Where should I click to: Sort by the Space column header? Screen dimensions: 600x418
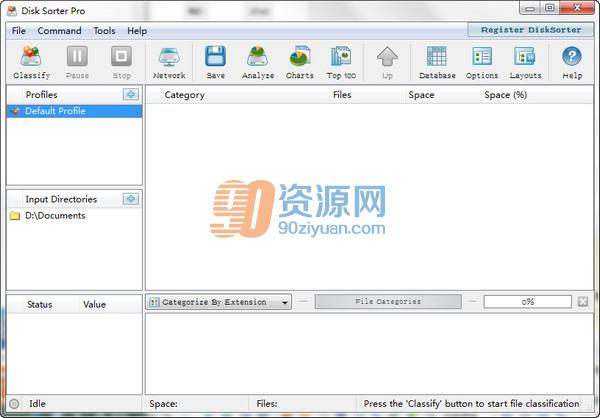(421, 95)
